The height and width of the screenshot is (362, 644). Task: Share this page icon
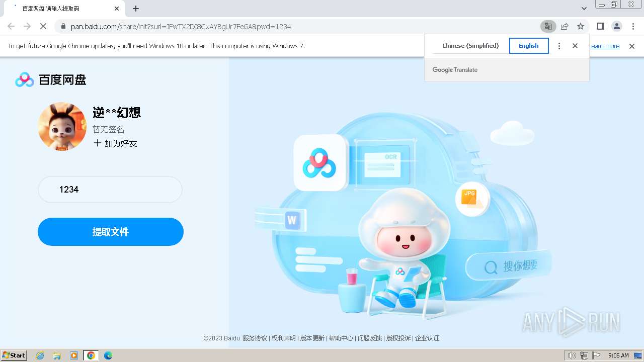(565, 26)
